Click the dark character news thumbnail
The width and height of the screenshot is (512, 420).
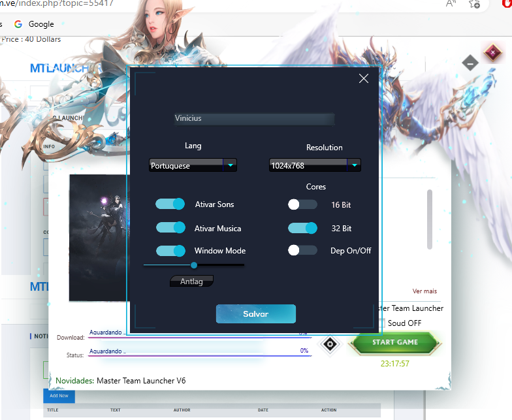click(x=99, y=238)
